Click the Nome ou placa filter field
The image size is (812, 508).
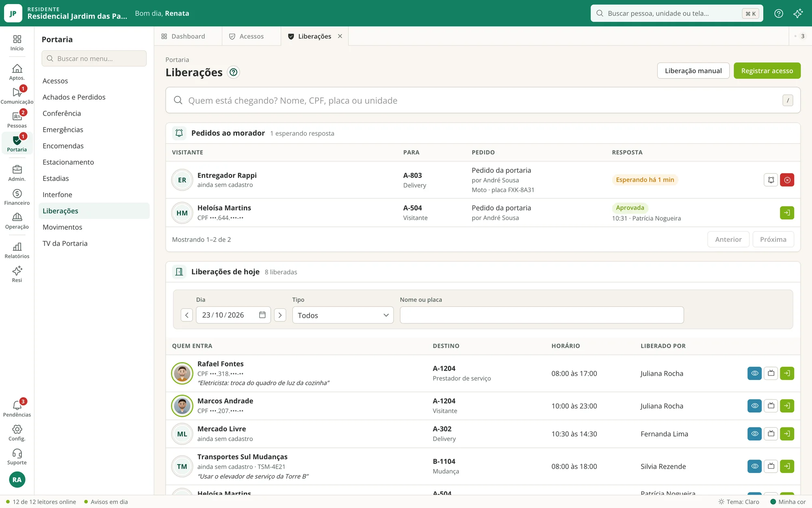pos(542,315)
